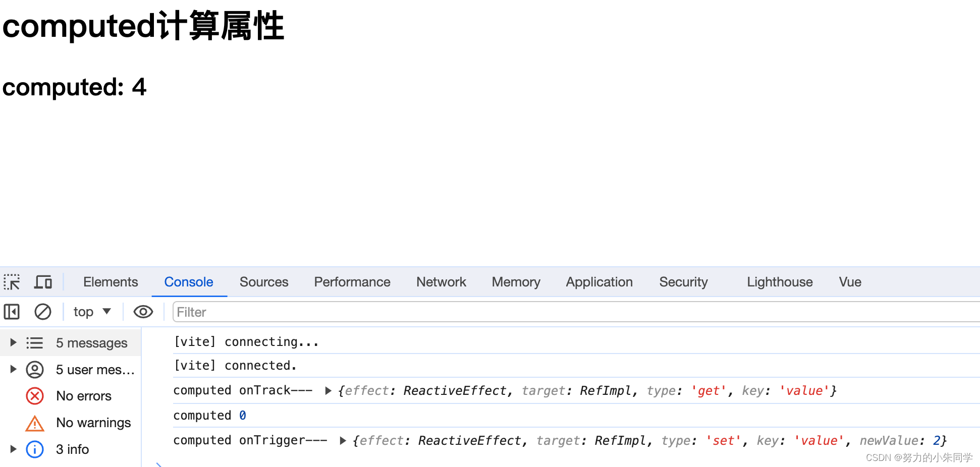Open the top context dropdown
980x467 pixels.
tap(92, 312)
